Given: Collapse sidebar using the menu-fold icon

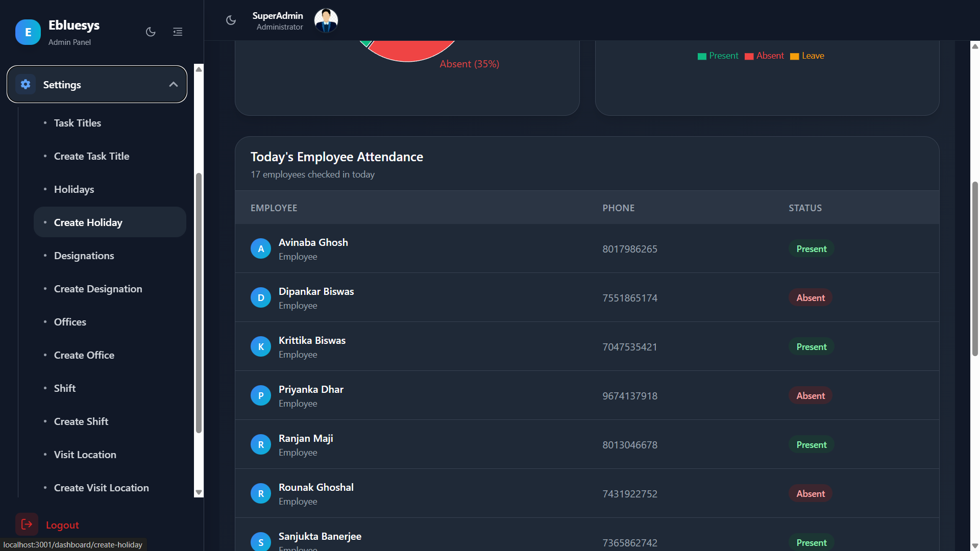Looking at the screenshot, I should coord(178,32).
